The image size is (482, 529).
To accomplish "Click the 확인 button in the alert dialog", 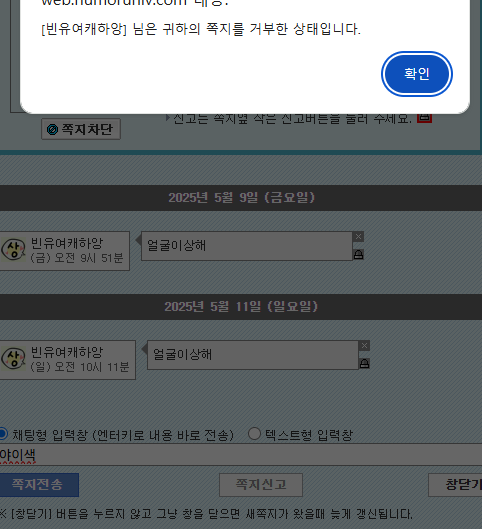I will (417, 74).
